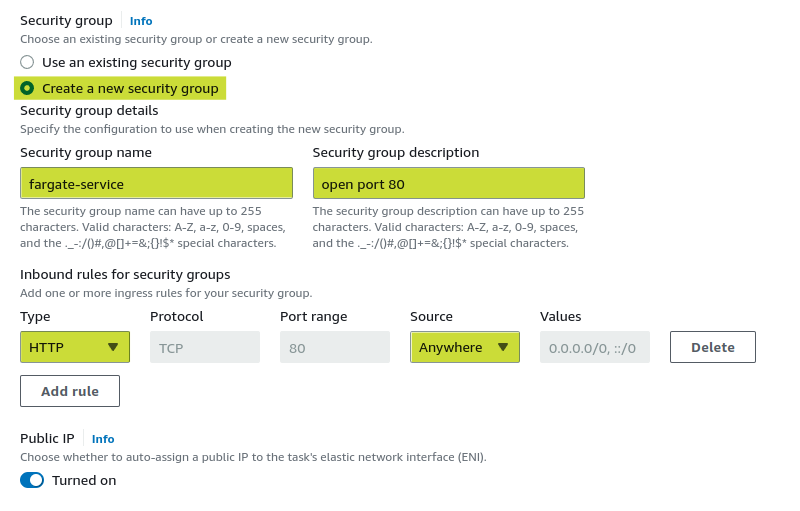Toggle the Public IP switch off
The height and width of the screenshot is (511, 800).
click(x=32, y=480)
